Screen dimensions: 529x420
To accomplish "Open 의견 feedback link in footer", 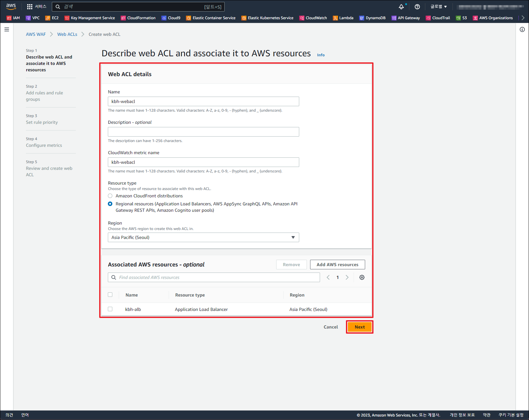I will point(9,415).
